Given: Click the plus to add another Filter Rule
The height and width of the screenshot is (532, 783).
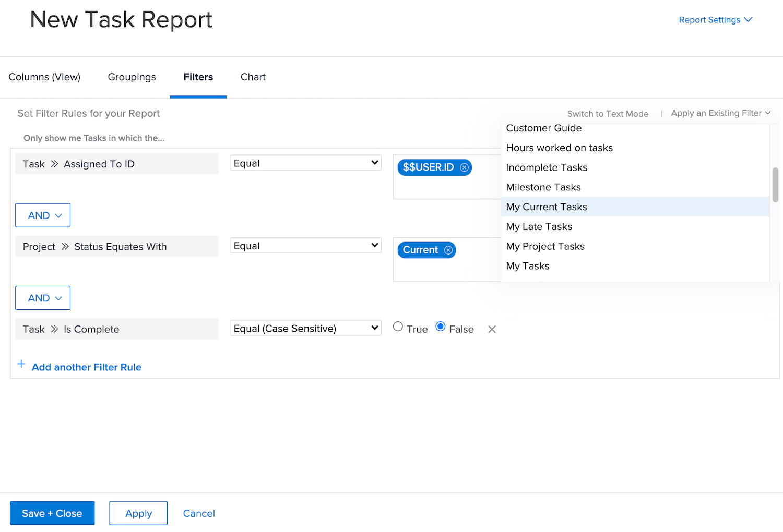Looking at the screenshot, I should click(21, 365).
